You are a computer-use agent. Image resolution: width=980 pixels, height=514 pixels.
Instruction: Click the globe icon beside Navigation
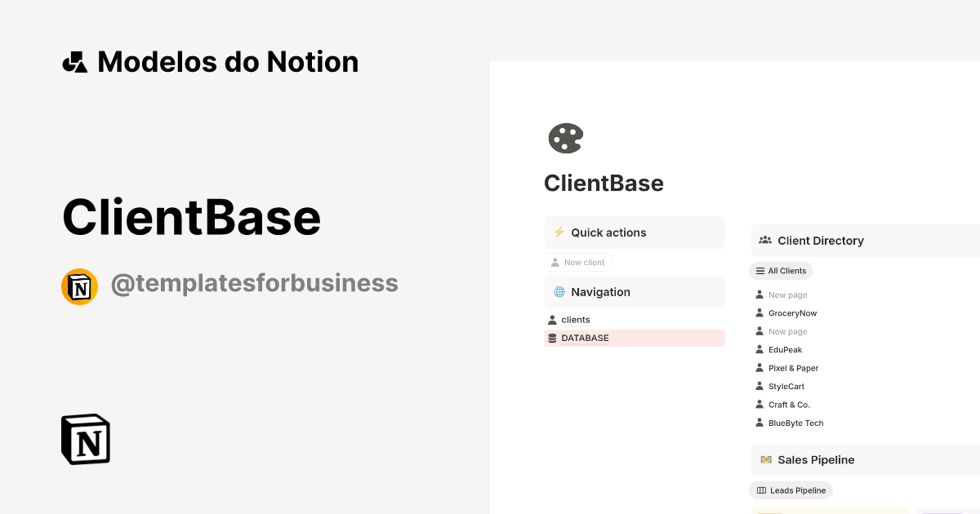(559, 291)
